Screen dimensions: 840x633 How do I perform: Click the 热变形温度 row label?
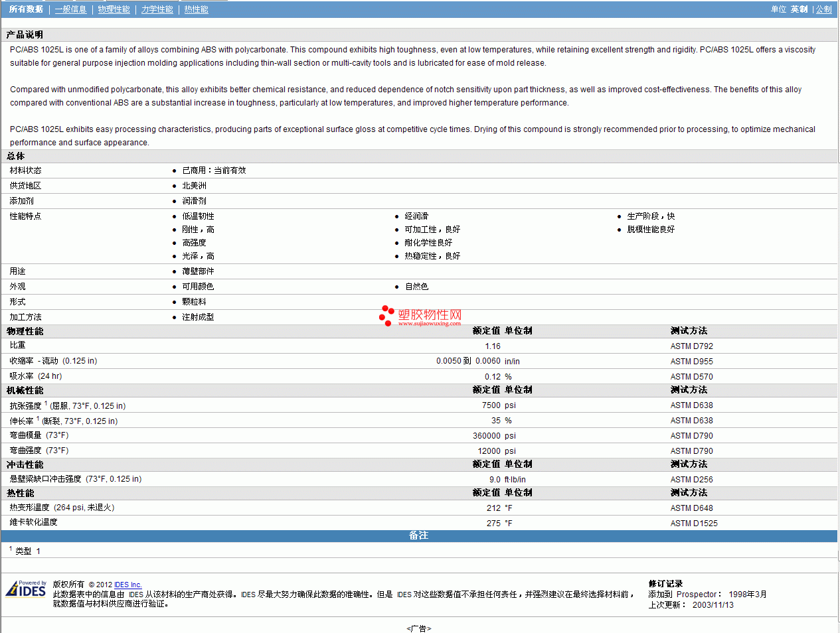(62, 508)
